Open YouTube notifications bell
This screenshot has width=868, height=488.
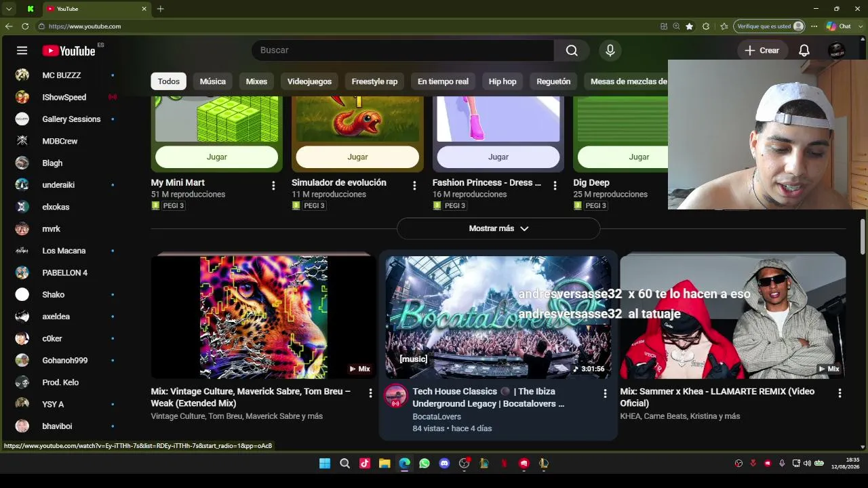[804, 50]
